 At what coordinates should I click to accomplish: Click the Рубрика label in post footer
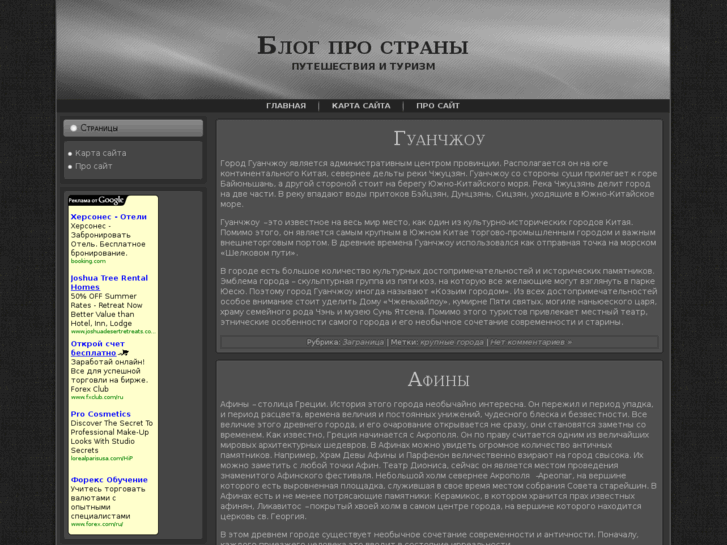tap(323, 342)
